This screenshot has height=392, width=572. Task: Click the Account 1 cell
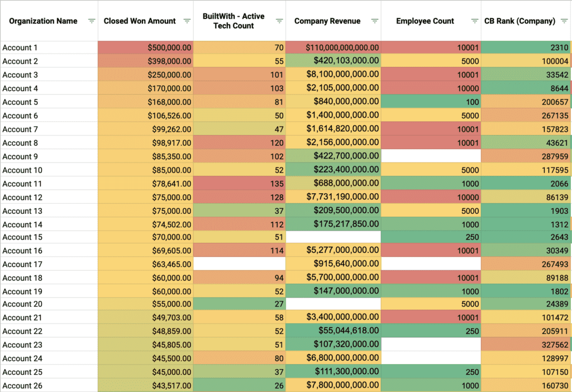coord(49,48)
